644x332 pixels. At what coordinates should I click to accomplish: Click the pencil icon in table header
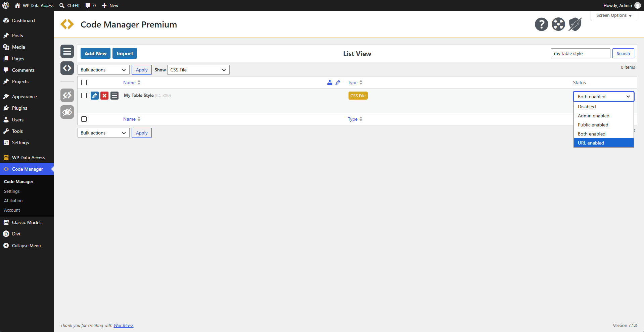[338, 82]
